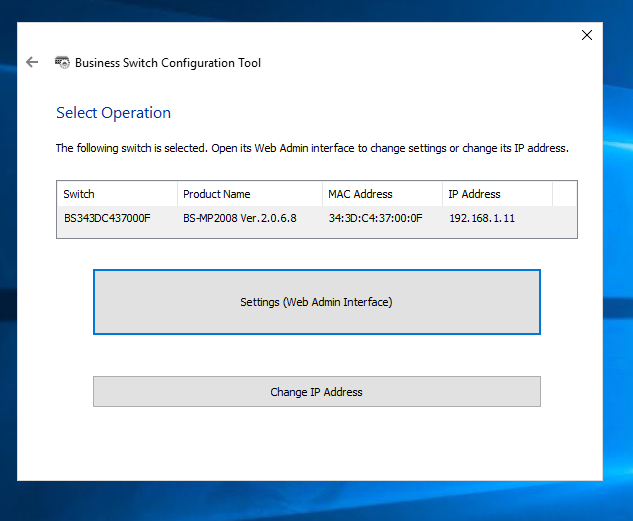Select MAC address 34:3D:C4:37:00:0F

click(375, 218)
